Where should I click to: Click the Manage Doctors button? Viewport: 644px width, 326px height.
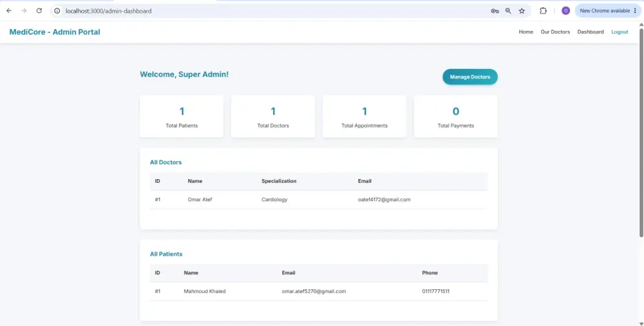(470, 77)
